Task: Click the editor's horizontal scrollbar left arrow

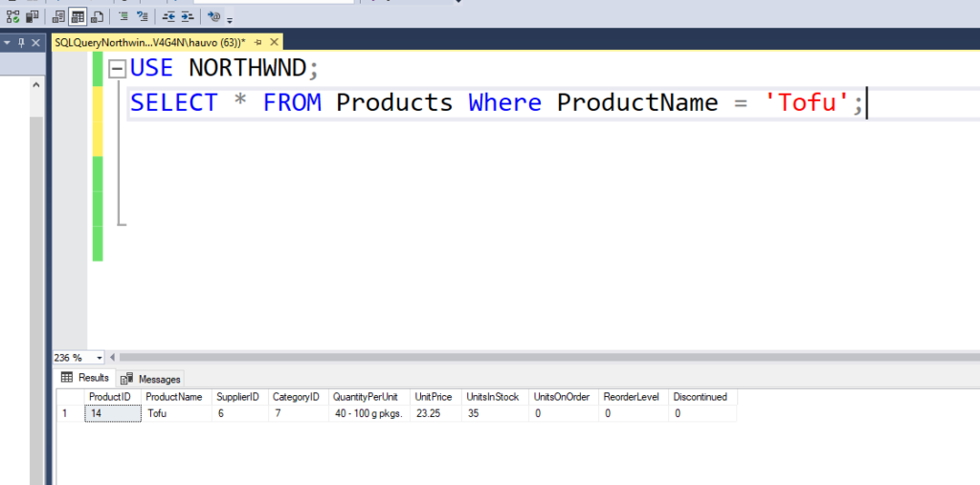Action: tap(113, 357)
